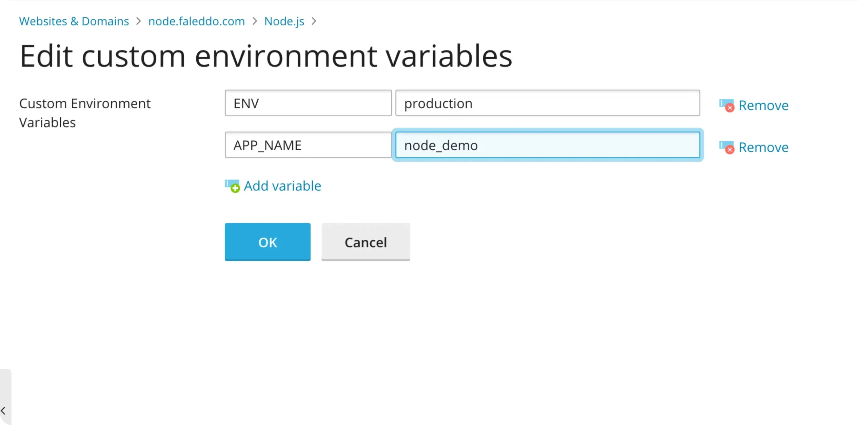Click chevron after node.faleddo.com breadcrumb

click(255, 21)
